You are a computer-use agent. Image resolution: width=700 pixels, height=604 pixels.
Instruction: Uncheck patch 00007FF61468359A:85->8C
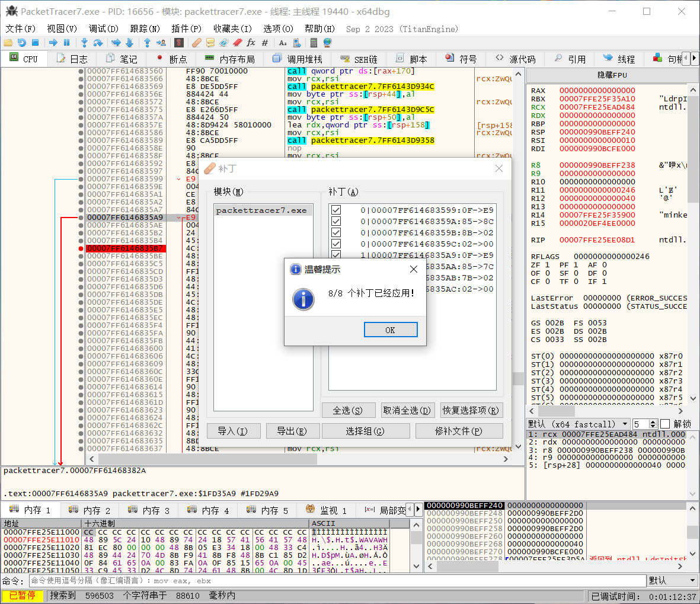336,221
